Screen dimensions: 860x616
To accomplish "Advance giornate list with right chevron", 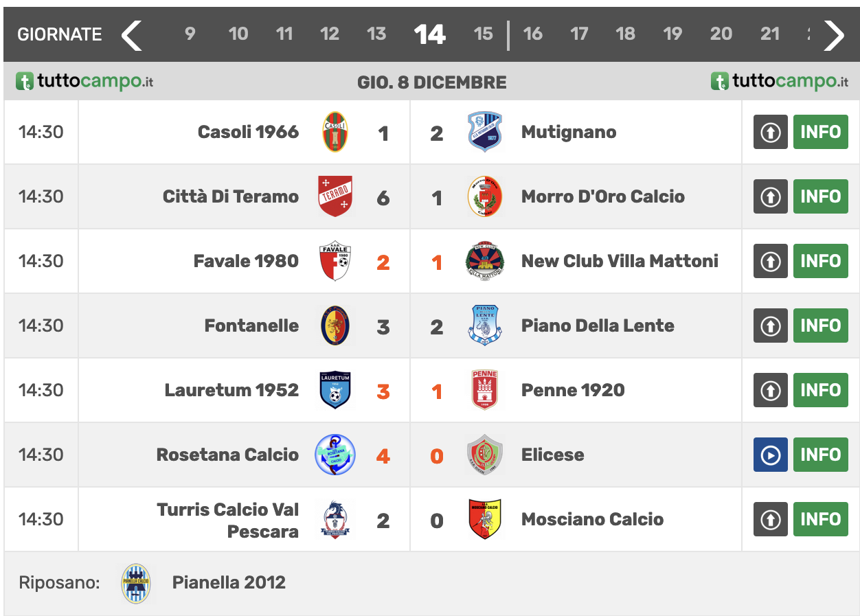I will click(x=834, y=35).
